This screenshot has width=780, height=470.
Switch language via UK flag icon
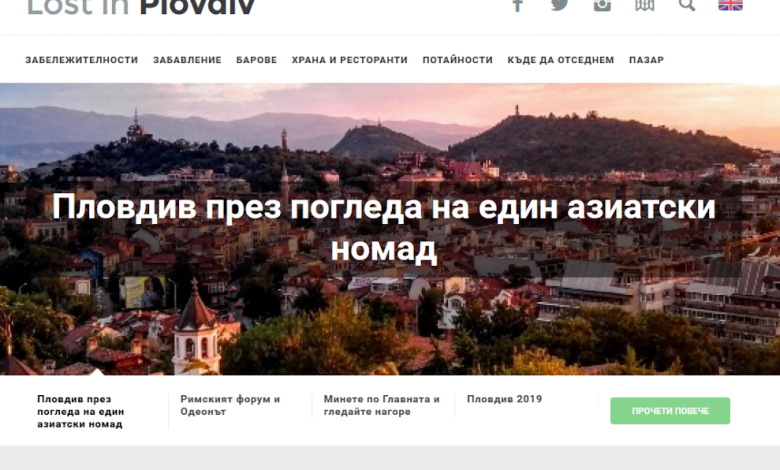click(730, 5)
